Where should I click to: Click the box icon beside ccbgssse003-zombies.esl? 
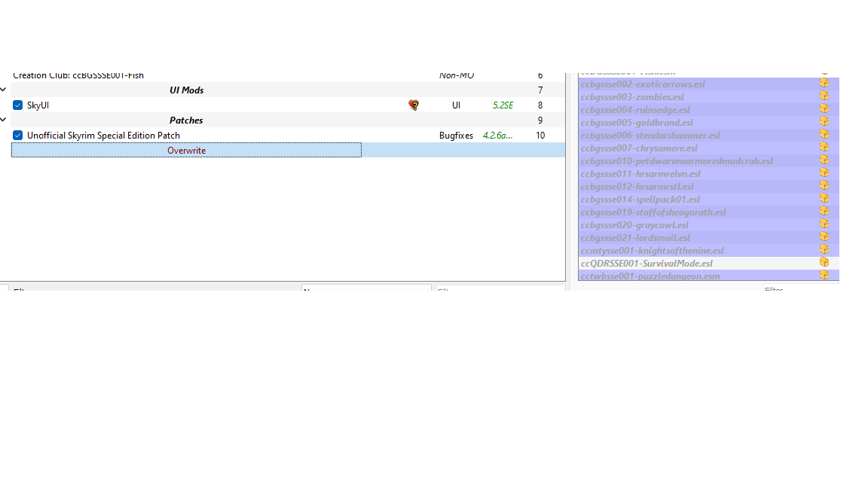(x=824, y=96)
